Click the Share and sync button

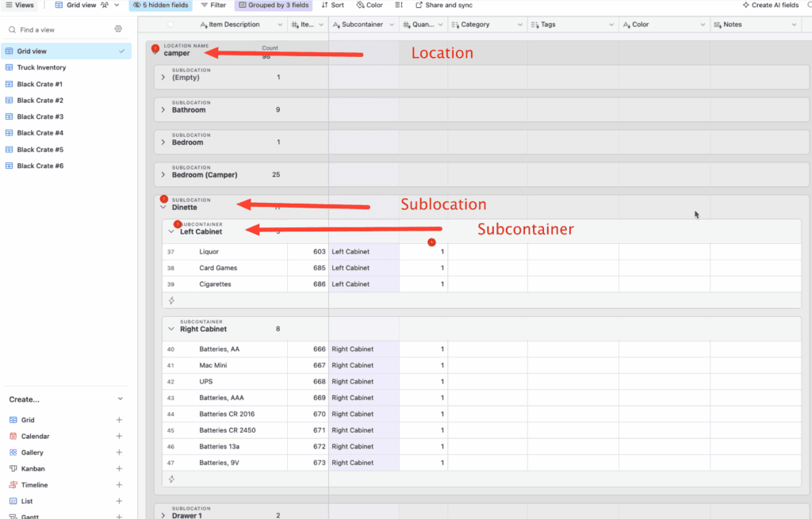click(443, 5)
